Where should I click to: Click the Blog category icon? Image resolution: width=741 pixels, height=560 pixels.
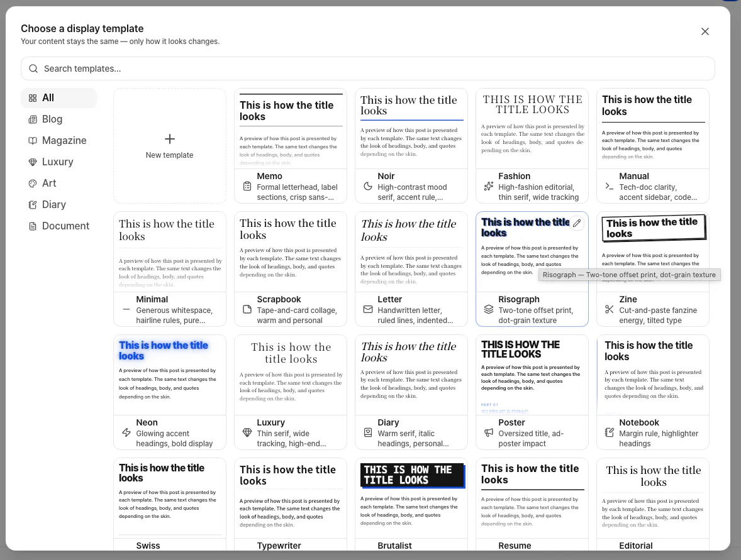(x=33, y=119)
